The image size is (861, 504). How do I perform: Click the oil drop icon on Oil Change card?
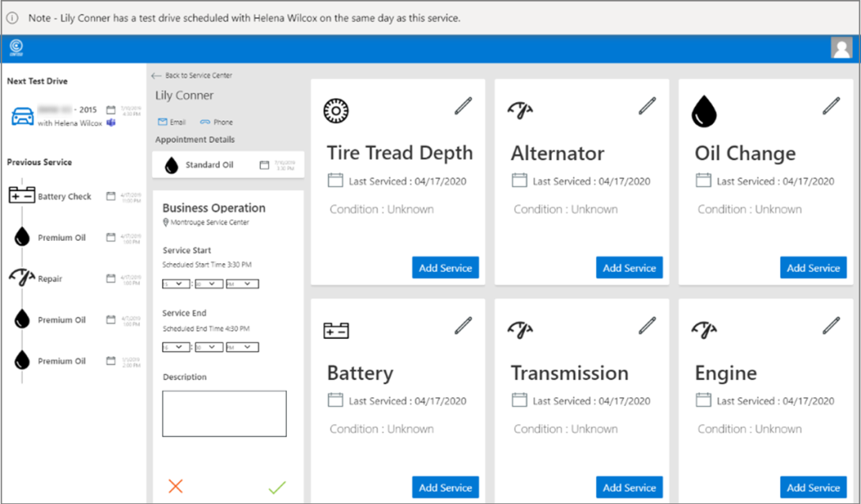704,111
